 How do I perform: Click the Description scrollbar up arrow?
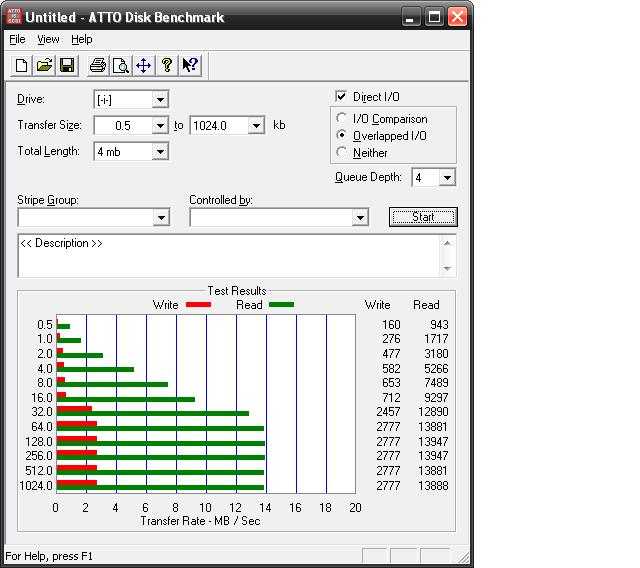[x=447, y=243]
